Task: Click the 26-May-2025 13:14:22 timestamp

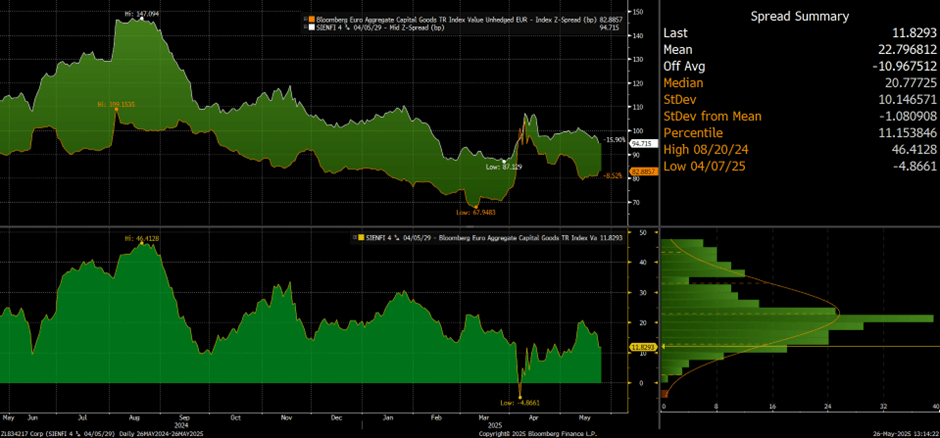Action: coord(906,433)
